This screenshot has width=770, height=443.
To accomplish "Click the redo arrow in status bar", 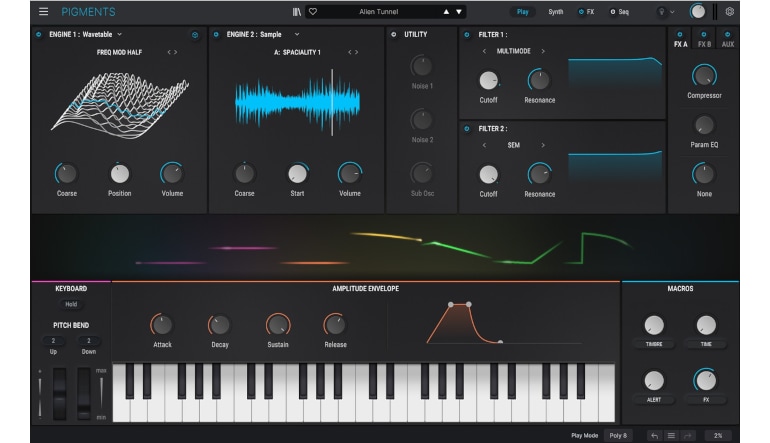I will point(688,436).
